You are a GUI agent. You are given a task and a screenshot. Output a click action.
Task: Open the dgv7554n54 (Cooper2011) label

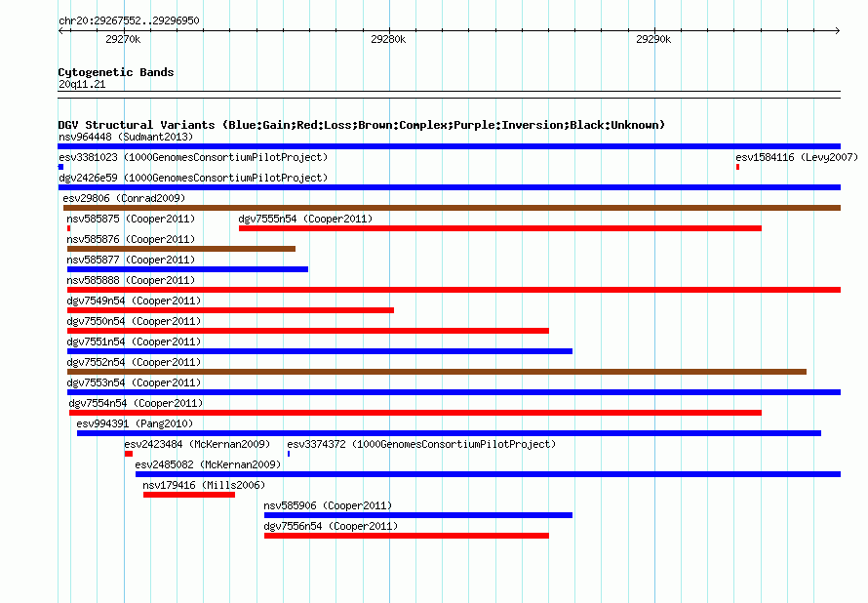(136, 403)
